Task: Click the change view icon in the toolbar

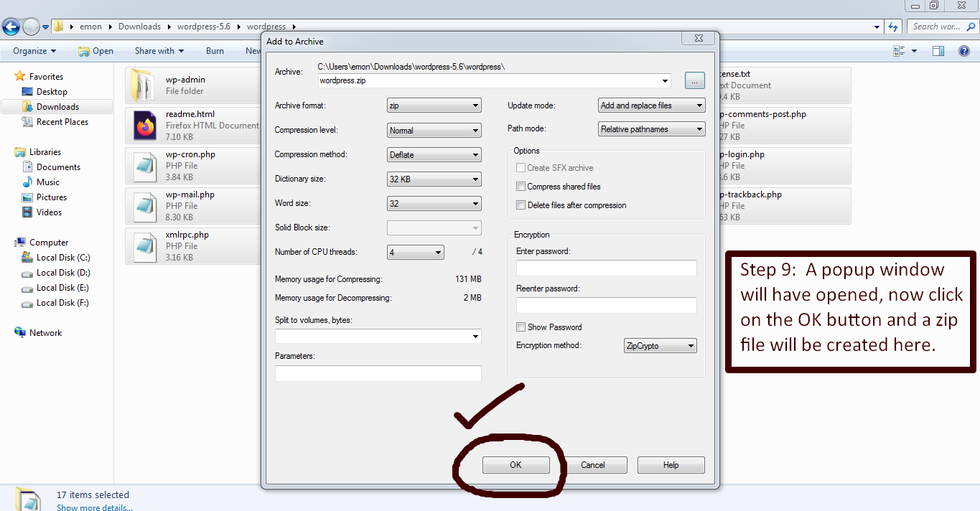Action: 900,51
